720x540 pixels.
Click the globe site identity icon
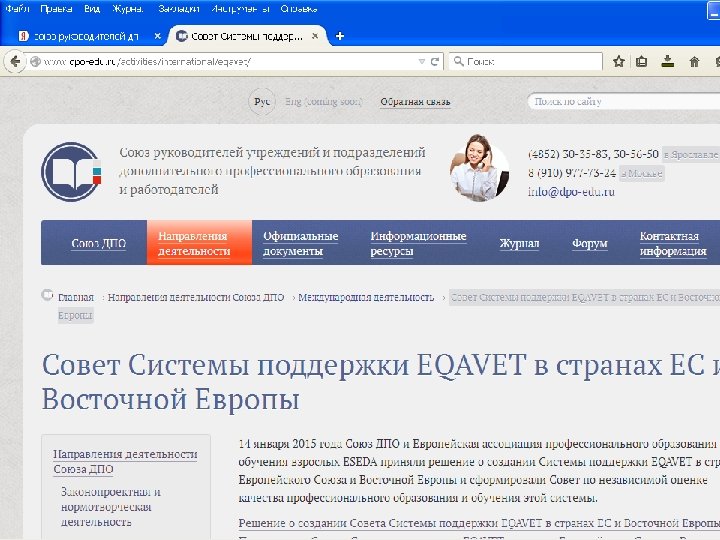coord(35,62)
